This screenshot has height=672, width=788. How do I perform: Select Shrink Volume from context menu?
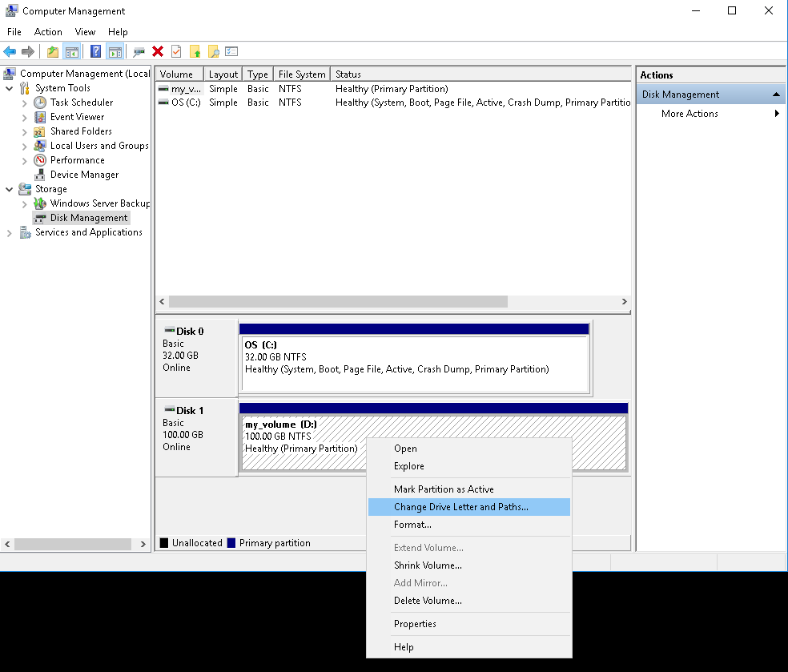(x=428, y=565)
